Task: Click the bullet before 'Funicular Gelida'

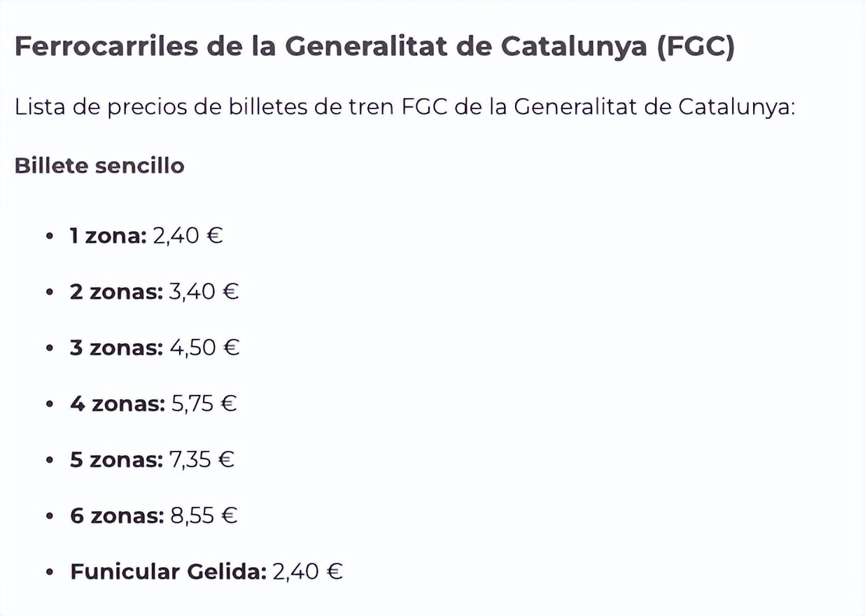Action: tap(49, 573)
